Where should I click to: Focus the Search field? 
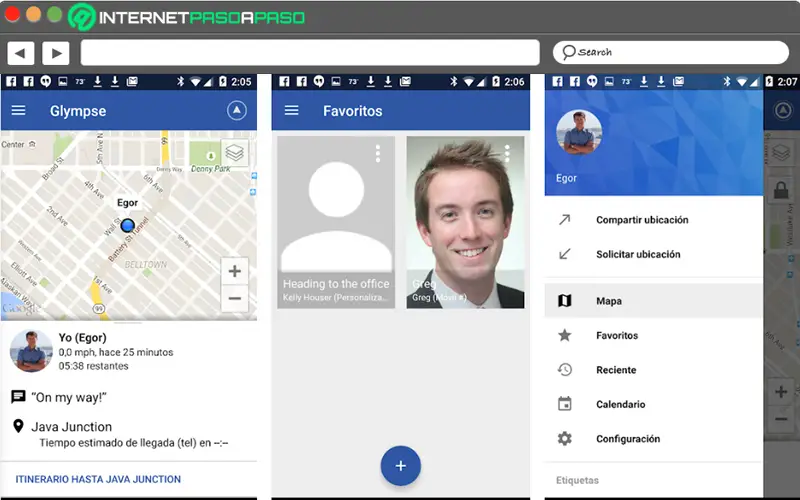tap(670, 53)
